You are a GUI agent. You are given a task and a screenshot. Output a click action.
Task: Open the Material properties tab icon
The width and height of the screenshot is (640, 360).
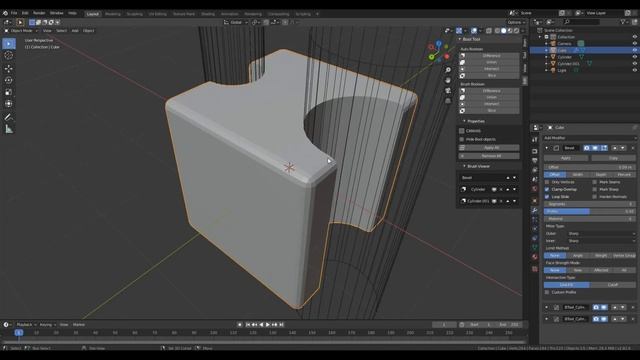535,257
